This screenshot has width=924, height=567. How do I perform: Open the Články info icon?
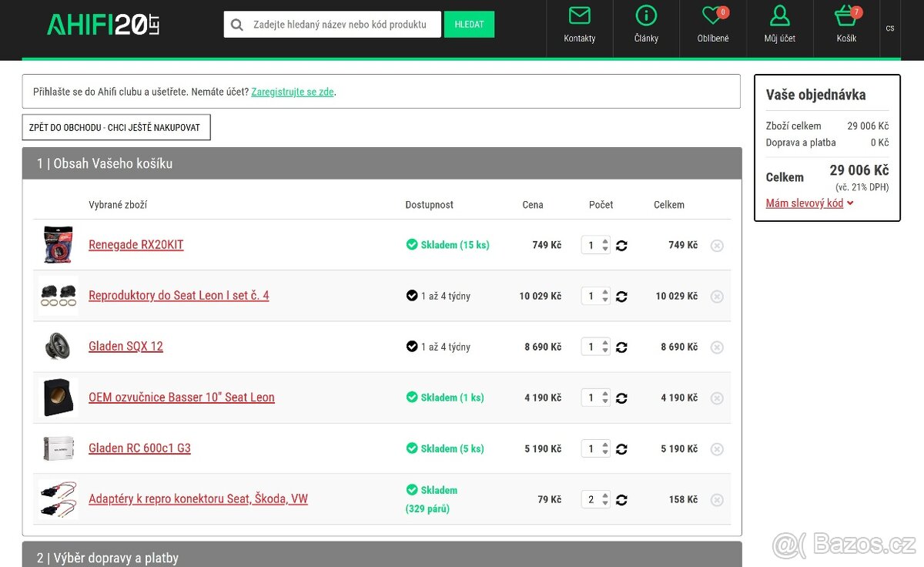click(x=646, y=16)
